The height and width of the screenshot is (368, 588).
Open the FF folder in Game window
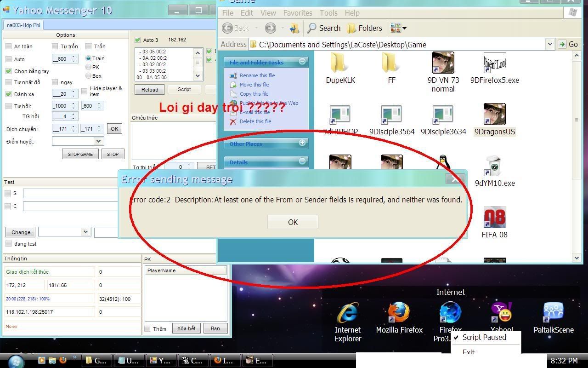[391, 68]
